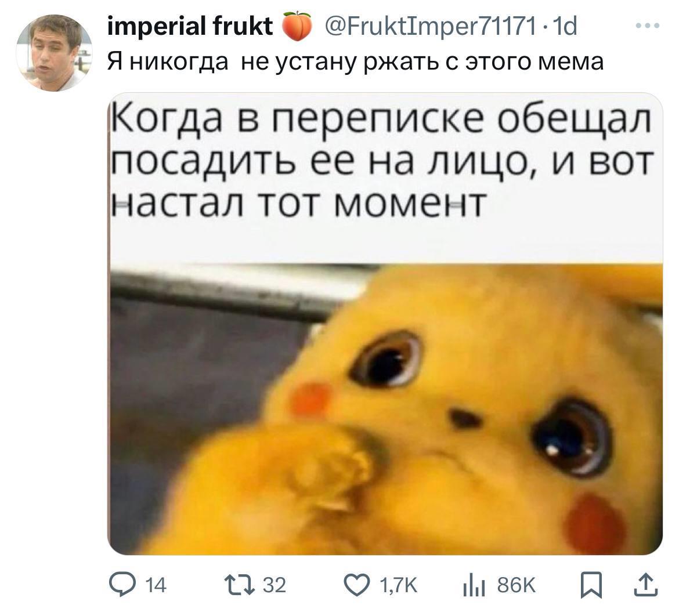
Task: Like the tweet with the heart icon
Action: pos(357,585)
